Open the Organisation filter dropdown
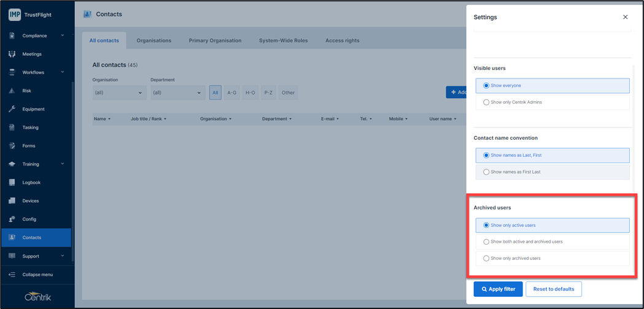 click(119, 93)
